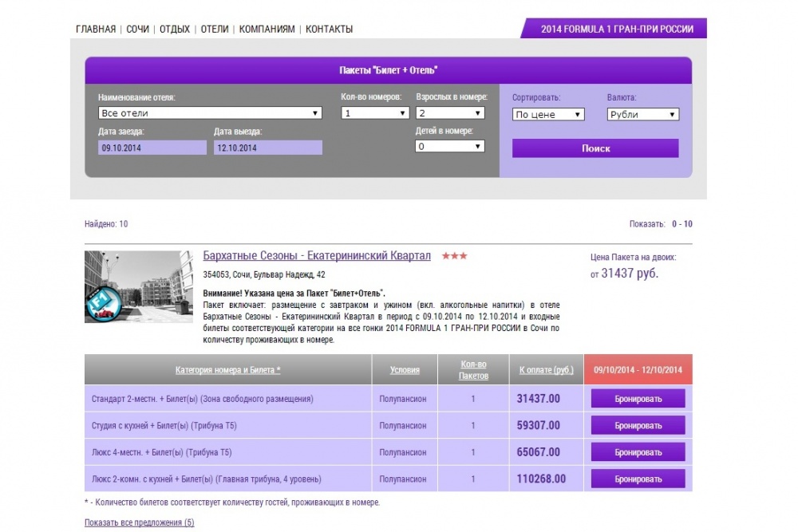Go to the СОЧИ section
Image resolution: width=798 pixels, height=532 pixels.
coord(137,29)
